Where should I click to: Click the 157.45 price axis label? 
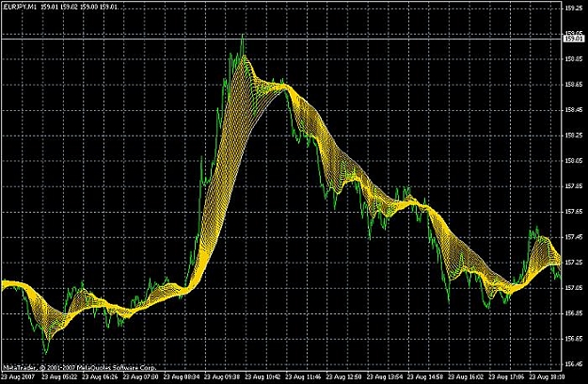[574, 237]
